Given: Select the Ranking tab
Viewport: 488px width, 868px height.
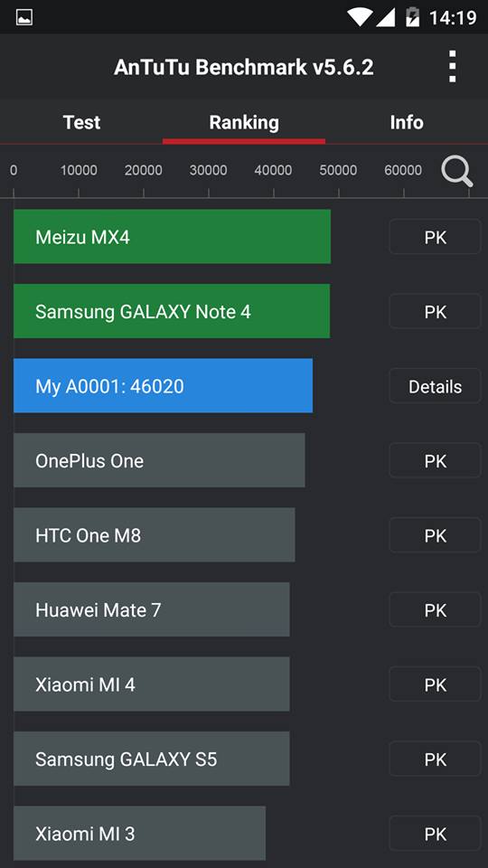Looking at the screenshot, I should point(244,122).
